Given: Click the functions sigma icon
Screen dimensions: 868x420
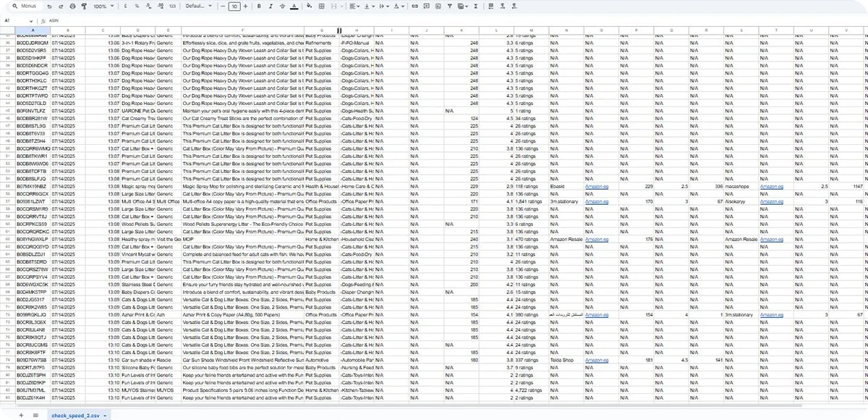Looking at the screenshot, I should (475, 6).
